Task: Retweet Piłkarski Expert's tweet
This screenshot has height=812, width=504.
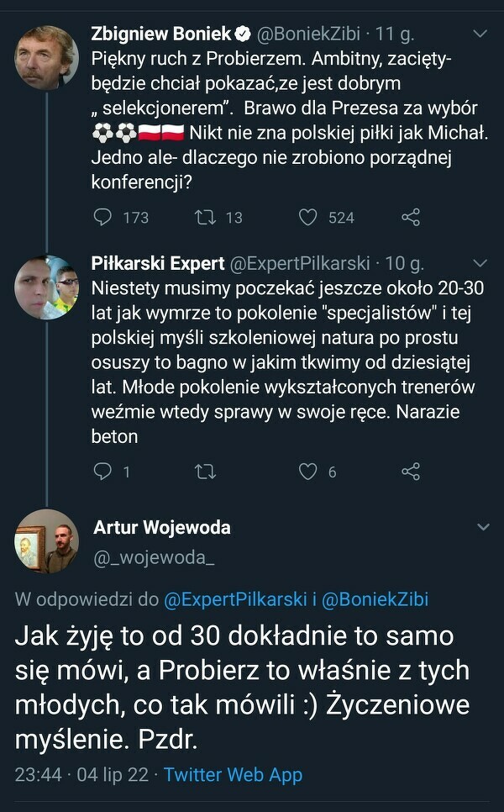Action: (x=205, y=472)
